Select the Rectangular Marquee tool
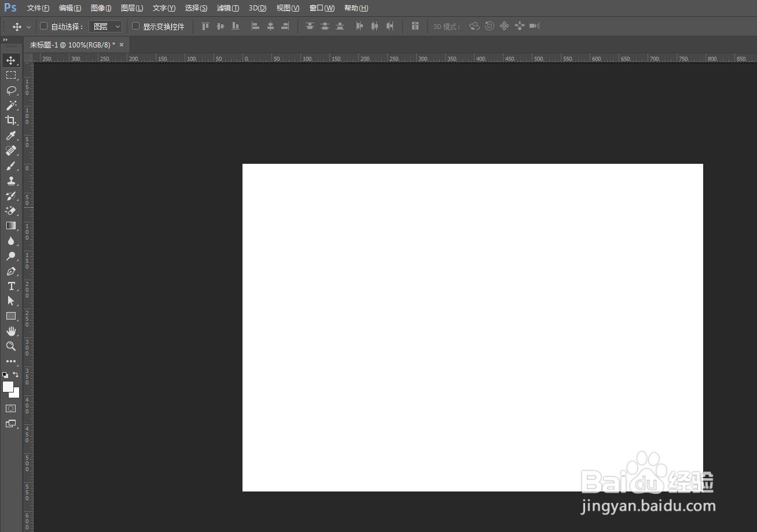This screenshot has height=532, width=757. (11, 75)
